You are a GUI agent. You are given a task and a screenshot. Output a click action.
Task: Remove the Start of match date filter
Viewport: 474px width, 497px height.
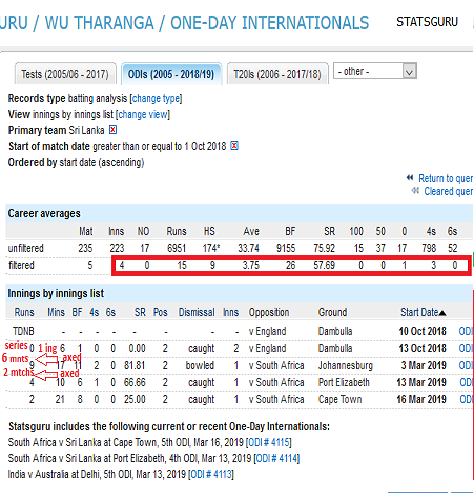(234, 146)
